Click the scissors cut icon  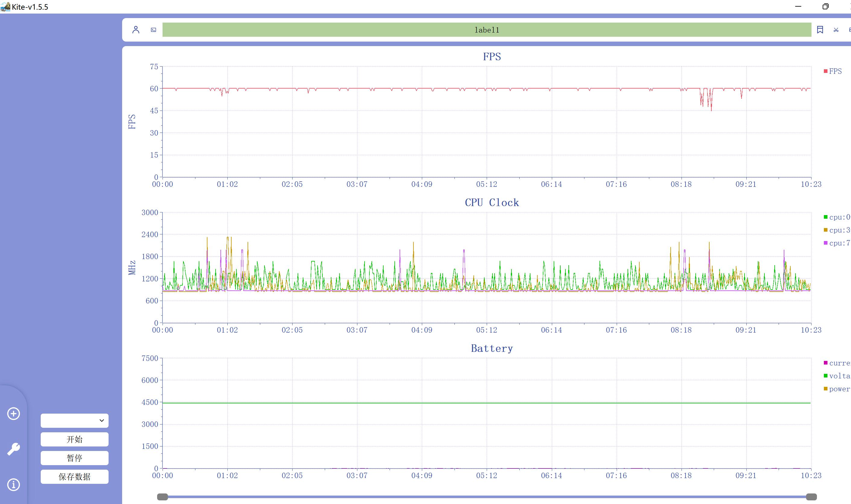tap(836, 30)
